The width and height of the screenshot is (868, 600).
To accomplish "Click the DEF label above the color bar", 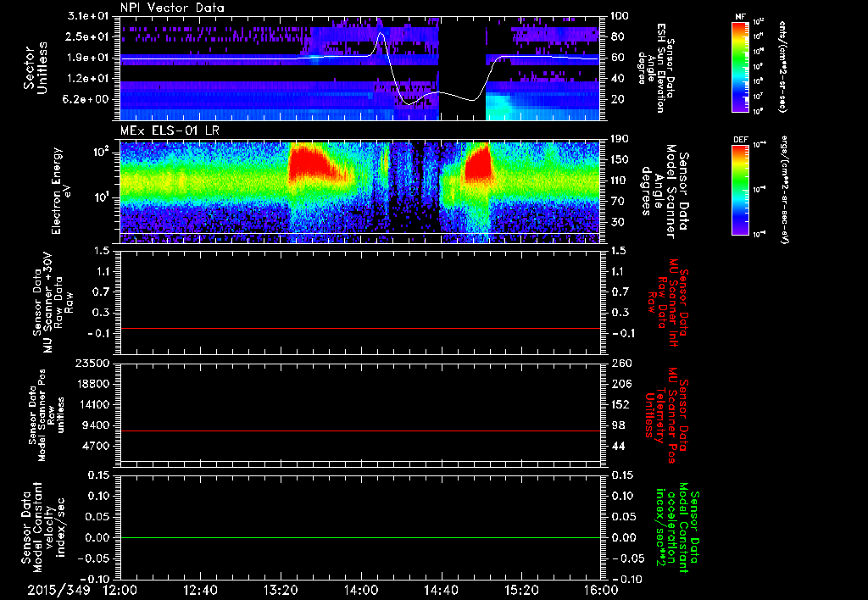I will (740, 140).
